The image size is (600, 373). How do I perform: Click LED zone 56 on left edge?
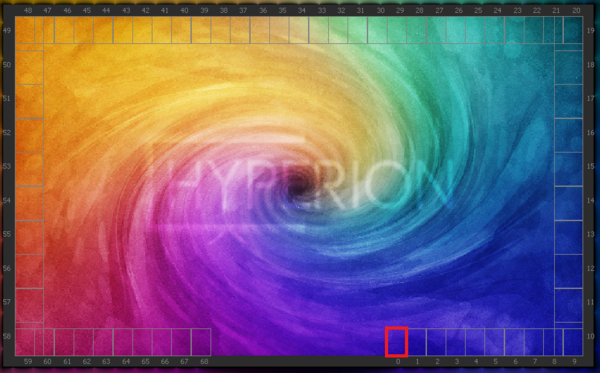(29, 271)
